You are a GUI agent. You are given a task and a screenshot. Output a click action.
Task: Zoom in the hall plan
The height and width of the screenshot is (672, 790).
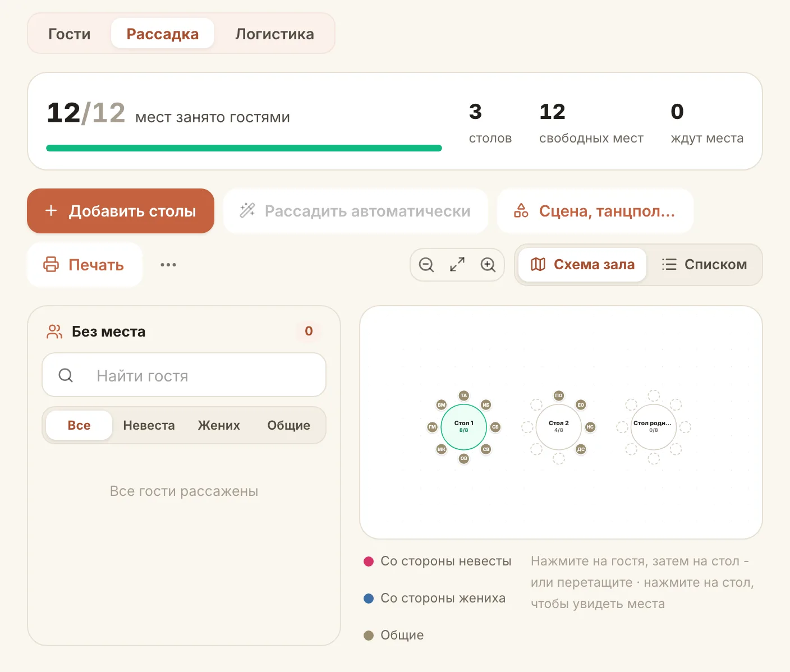click(x=488, y=265)
